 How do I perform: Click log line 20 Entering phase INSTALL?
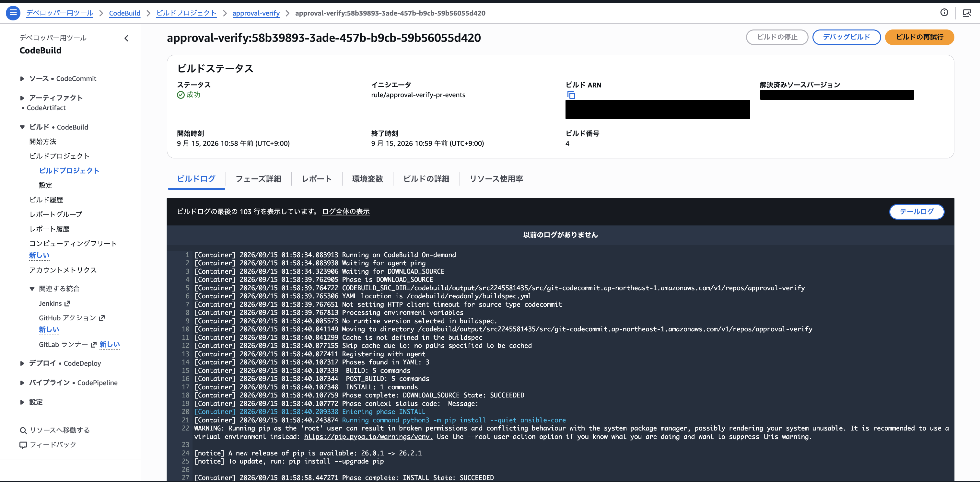[310, 412]
